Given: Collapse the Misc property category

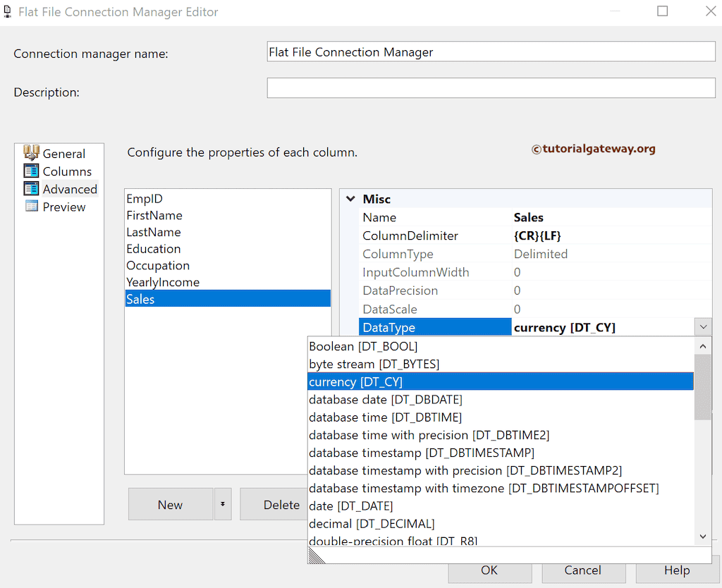Looking at the screenshot, I should coord(350,198).
